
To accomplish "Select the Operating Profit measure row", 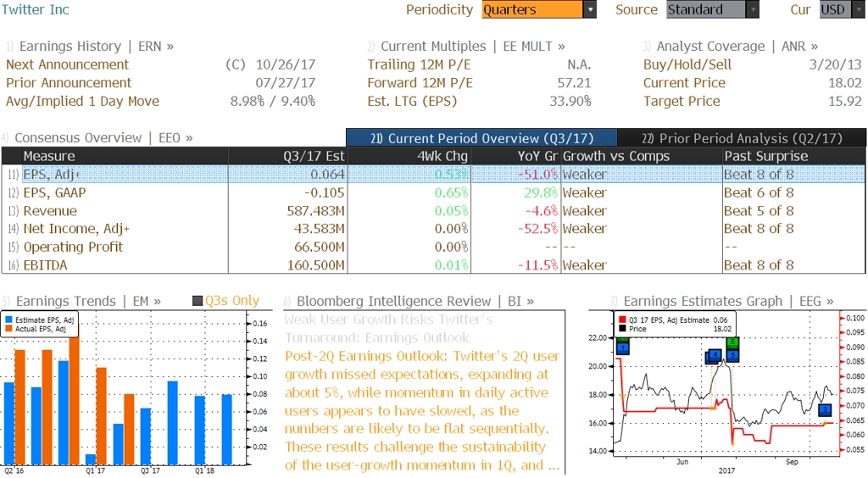I will [433, 247].
